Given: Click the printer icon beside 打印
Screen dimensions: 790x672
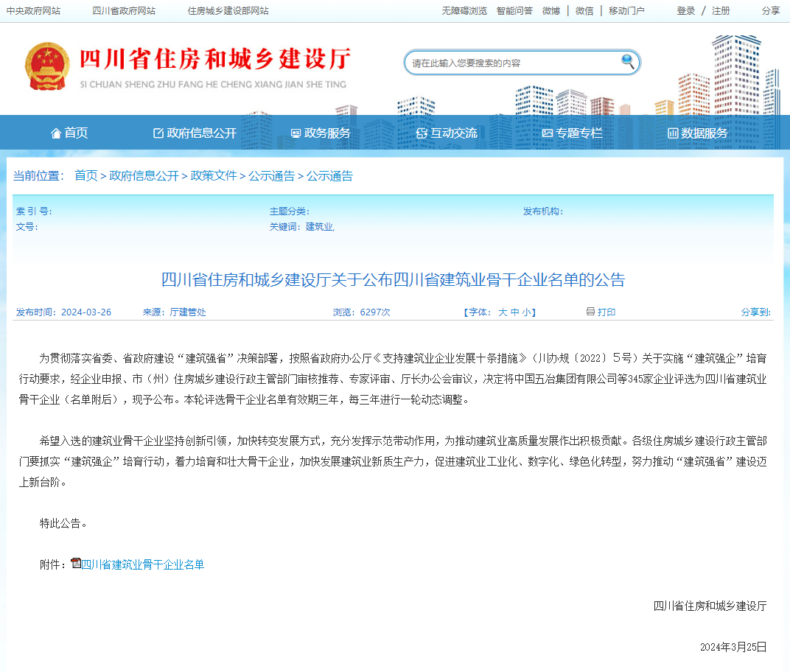Looking at the screenshot, I should coord(590,312).
